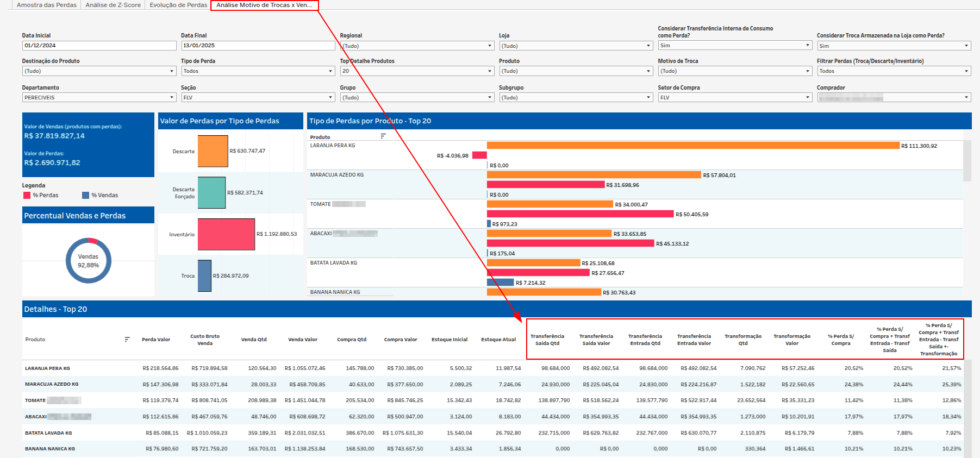Switch to the Amostra das Perdas tab
This screenshot has width=980, height=458.
(x=47, y=5)
